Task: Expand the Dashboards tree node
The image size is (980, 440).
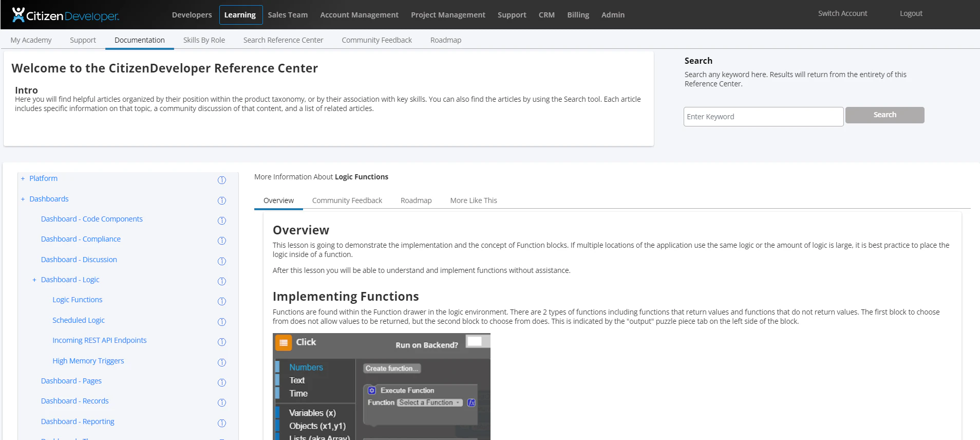Action: (x=23, y=199)
